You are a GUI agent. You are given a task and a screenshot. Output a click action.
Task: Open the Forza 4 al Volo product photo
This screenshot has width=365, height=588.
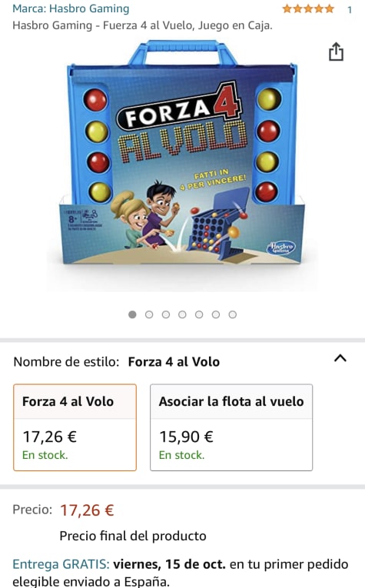(x=182, y=154)
